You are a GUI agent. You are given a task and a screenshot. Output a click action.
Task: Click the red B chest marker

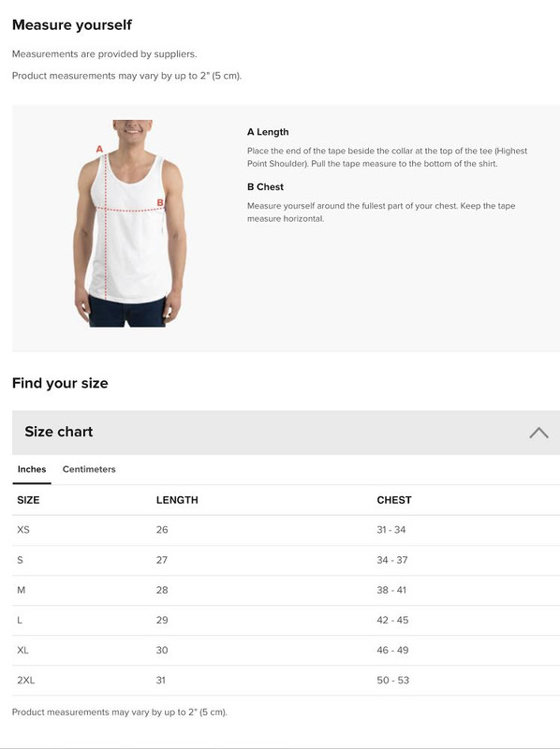pyautogui.click(x=160, y=202)
